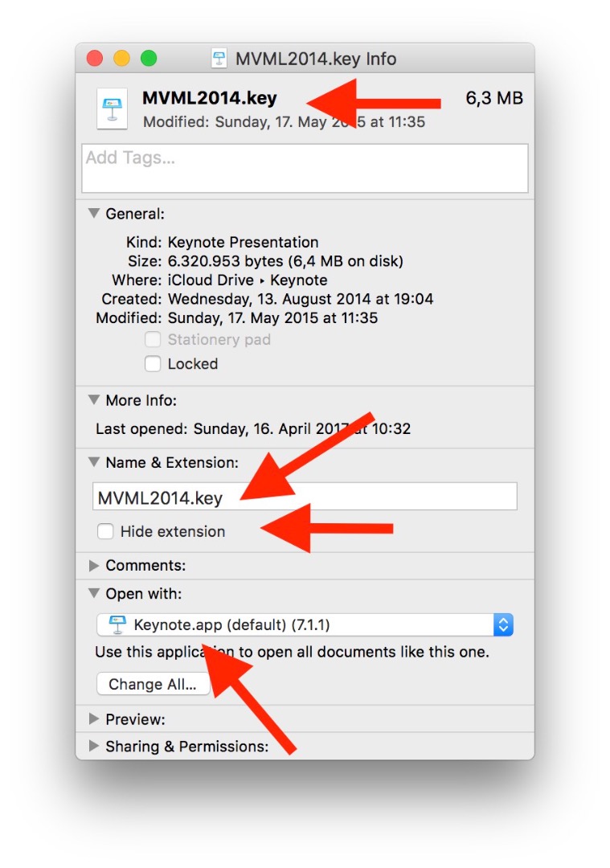Click the Add Tags field
610x868 pixels.
(x=305, y=168)
